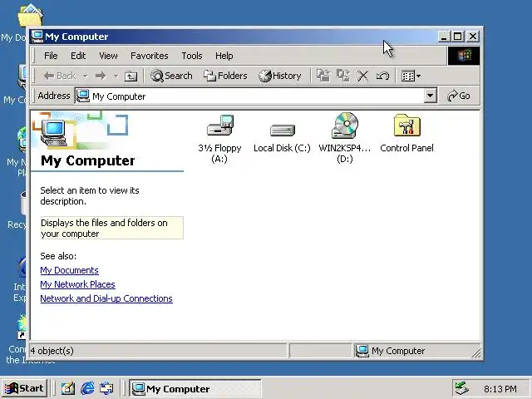Click the window resize grip corner
This screenshot has height=399, width=532.
(x=476, y=353)
